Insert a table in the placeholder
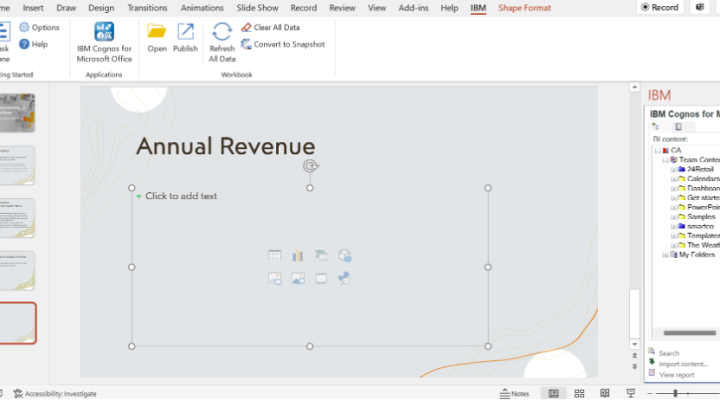This screenshot has width=720, height=400. click(275, 255)
